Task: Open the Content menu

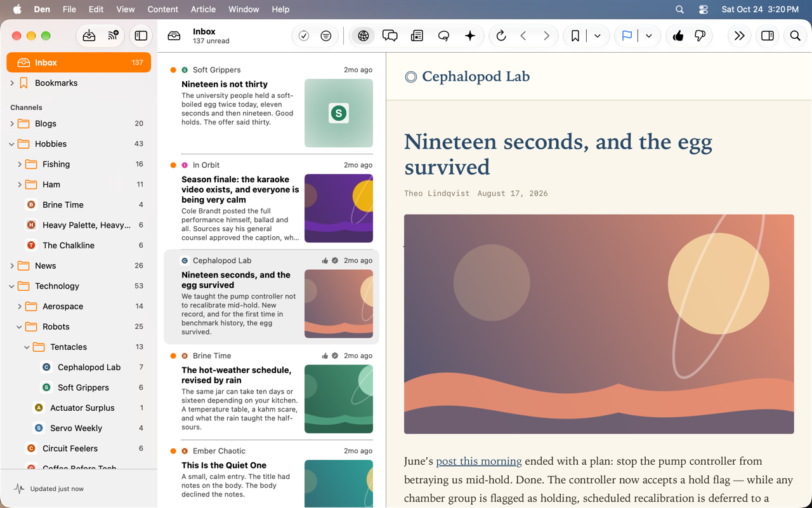Action: pyautogui.click(x=162, y=10)
